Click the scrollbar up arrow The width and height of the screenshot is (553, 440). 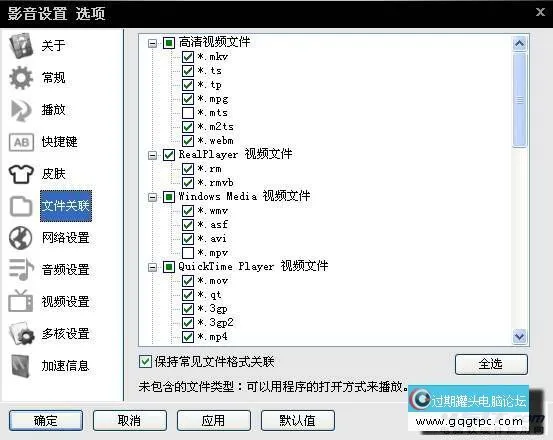coord(519,44)
